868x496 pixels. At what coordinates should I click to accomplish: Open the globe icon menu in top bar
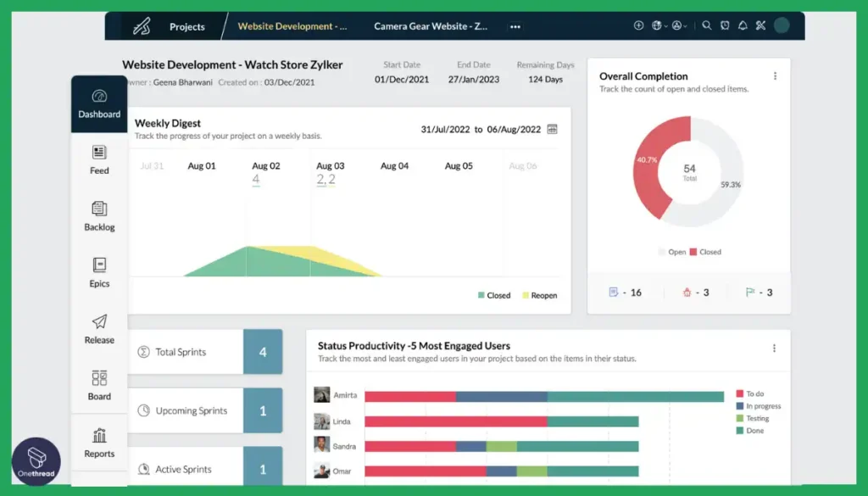(x=659, y=25)
